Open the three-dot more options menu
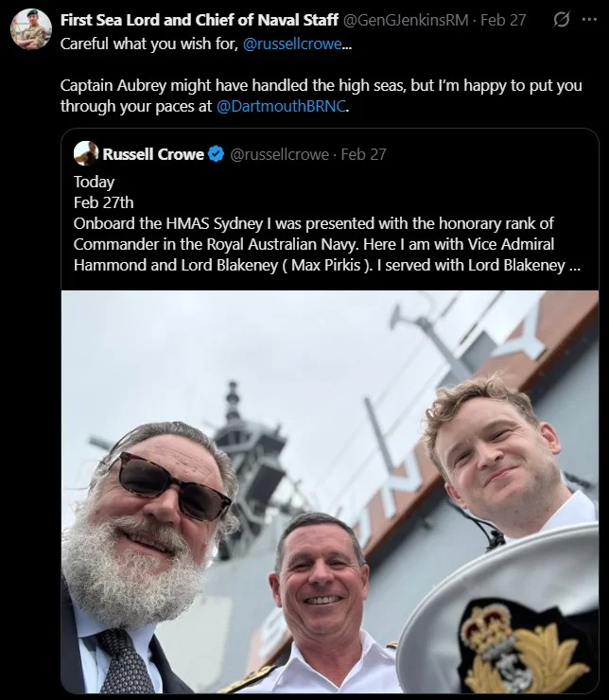 [588, 20]
